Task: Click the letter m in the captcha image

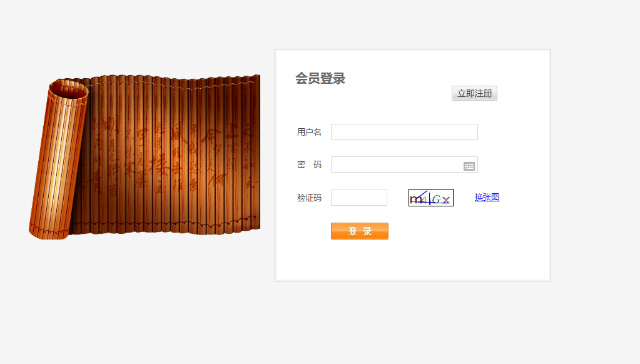Action: point(415,198)
